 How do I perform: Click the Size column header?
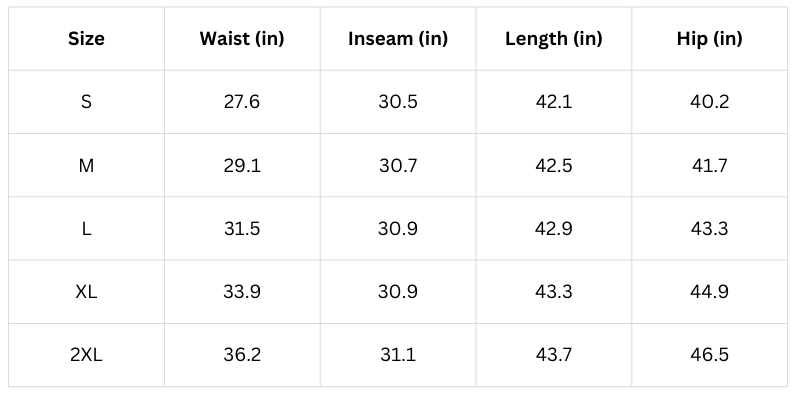tap(86, 39)
